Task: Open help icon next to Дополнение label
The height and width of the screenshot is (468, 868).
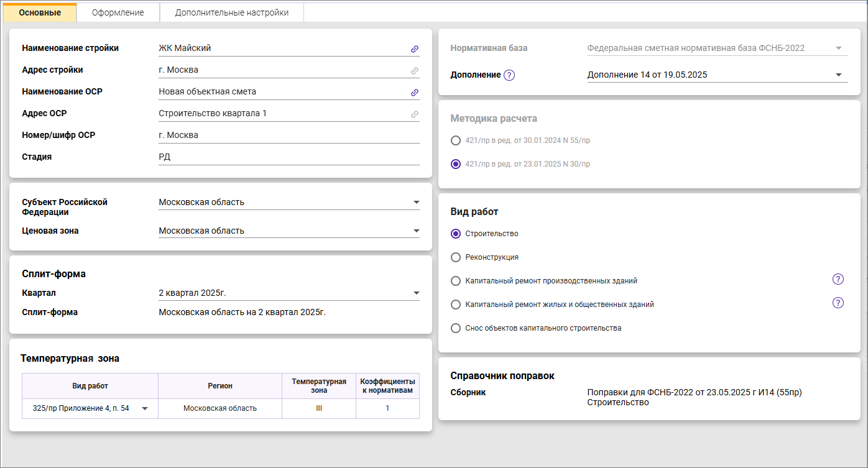Action: point(509,75)
